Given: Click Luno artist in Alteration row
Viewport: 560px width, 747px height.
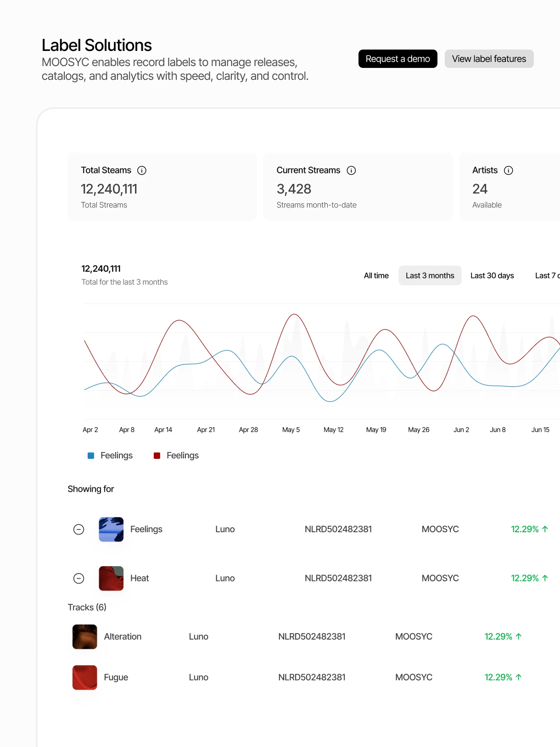Looking at the screenshot, I should pyautogui.click(x=199, y=636).
